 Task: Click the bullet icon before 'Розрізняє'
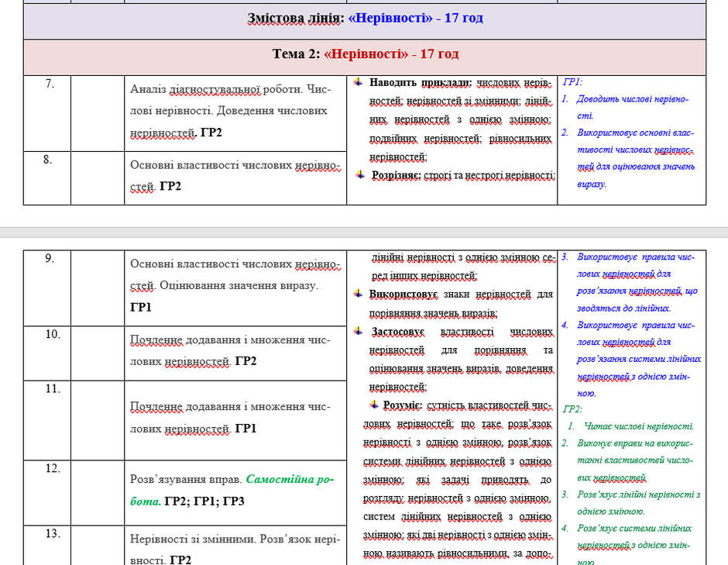point(360,175)
